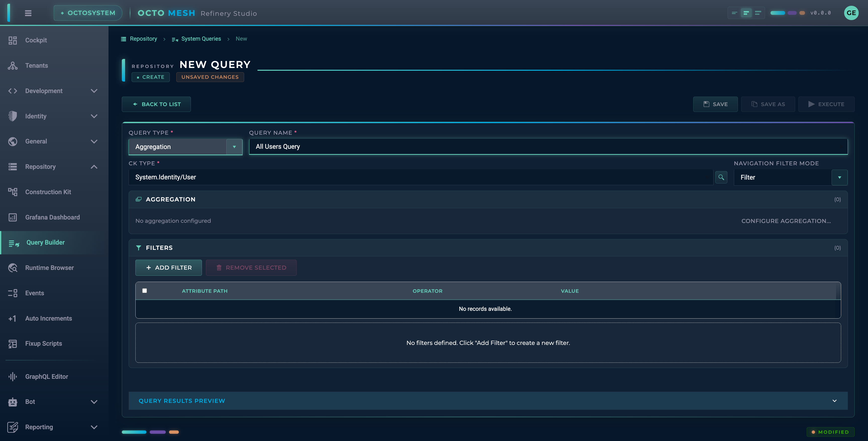Viewport: 868px width, 441px height.
Task: Navigate to System Queries via breadcrumb
Action: pos(201,39)
